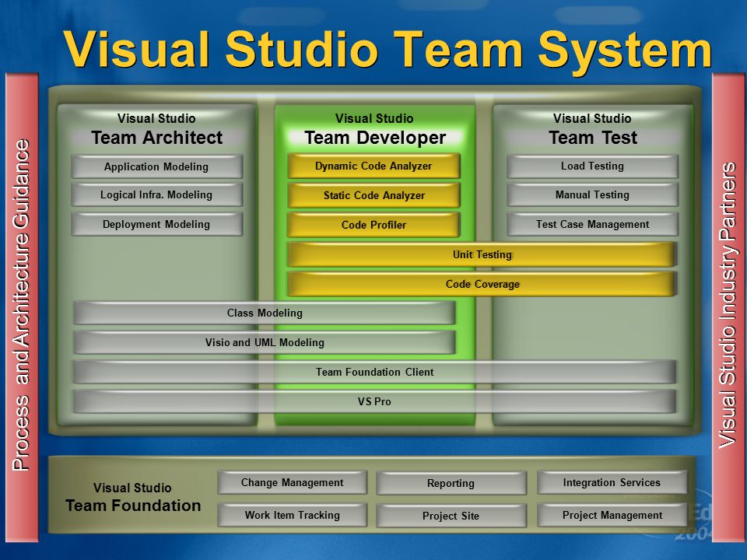Click the Test Case Management box
Image resolution: width=747 pixels, height=560 pixels.
pos(592,224)
